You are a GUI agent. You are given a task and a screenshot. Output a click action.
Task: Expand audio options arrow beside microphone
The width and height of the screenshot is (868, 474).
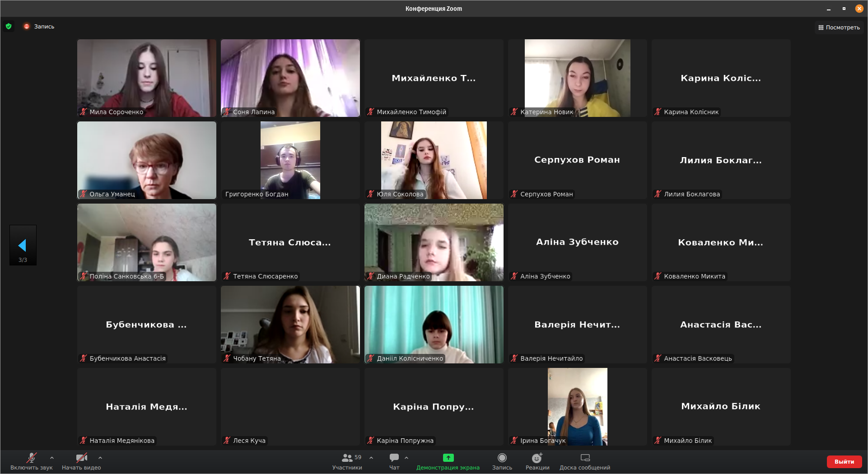[52, 458]
